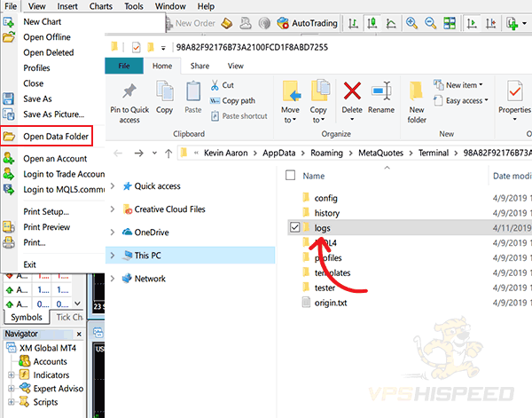This screenshot has width=532, height=418.
Task: Click the zoom out magnifier icon
Action: pyautogui.click(x=431, y=23)
